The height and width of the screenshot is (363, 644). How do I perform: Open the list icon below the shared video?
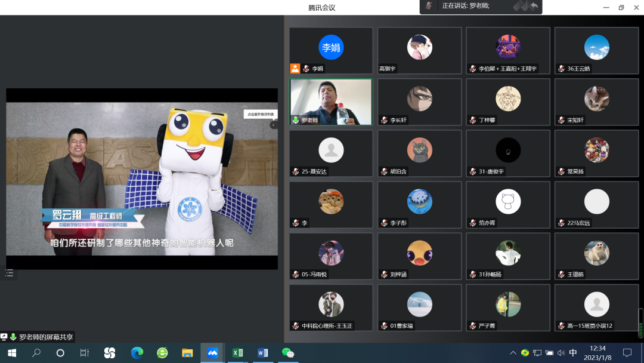9,273
